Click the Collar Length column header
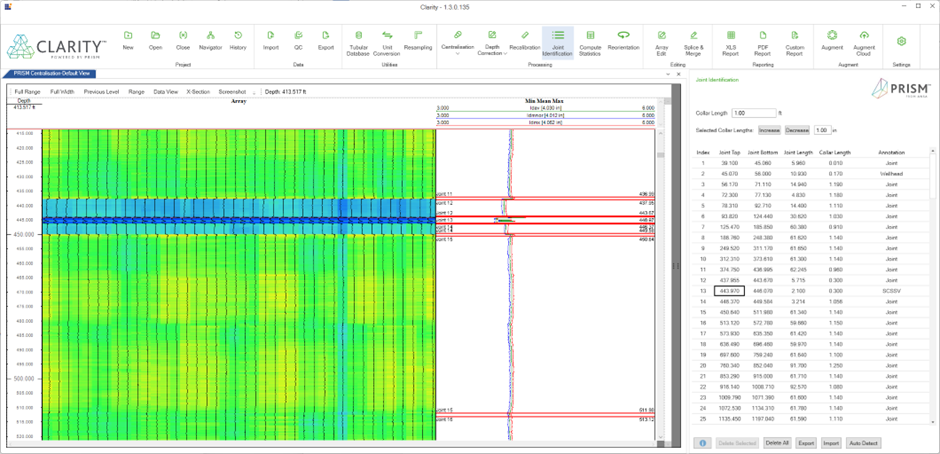The width and height of the screenshot is (940, 454). tap(834, 152)
